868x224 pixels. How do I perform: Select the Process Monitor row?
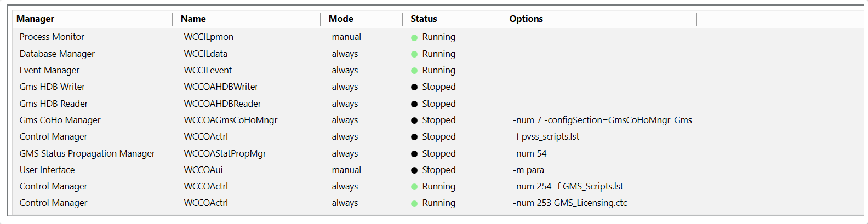click(52, 37)
